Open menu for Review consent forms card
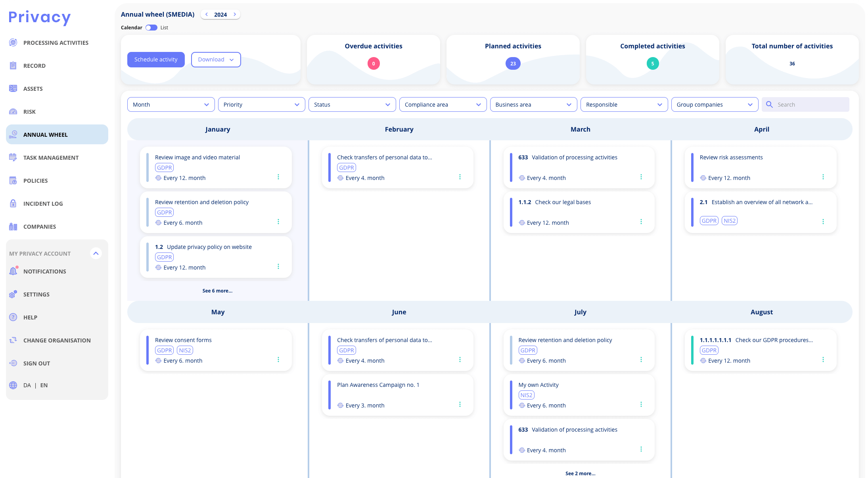The height and width of the screenshot is (478, 868). pyautogui.click(x=278, y=359)
